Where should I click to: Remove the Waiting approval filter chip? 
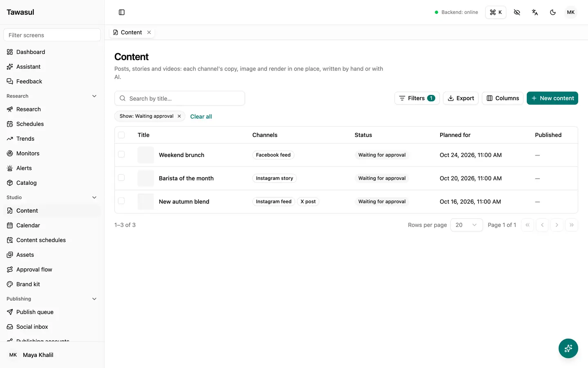(x=179, y=116)
